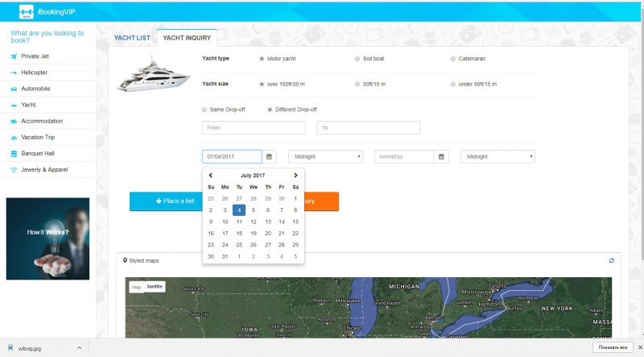Click the From location input field

click(254, 128)
